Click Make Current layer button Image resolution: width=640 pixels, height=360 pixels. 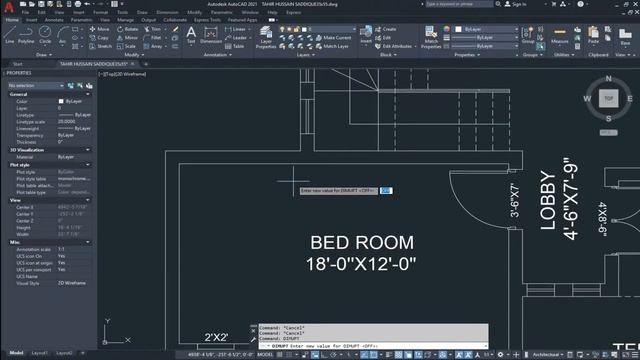click(334, 38)
